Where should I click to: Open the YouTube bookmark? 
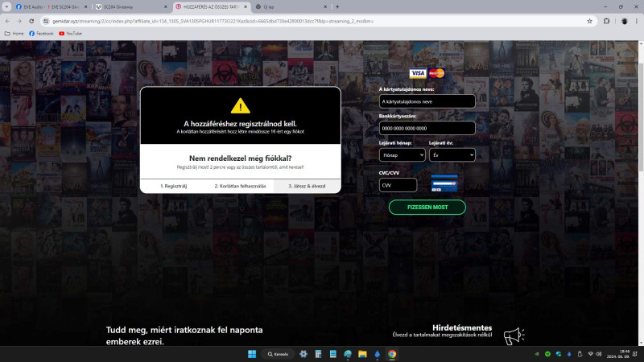coord(70,33)
